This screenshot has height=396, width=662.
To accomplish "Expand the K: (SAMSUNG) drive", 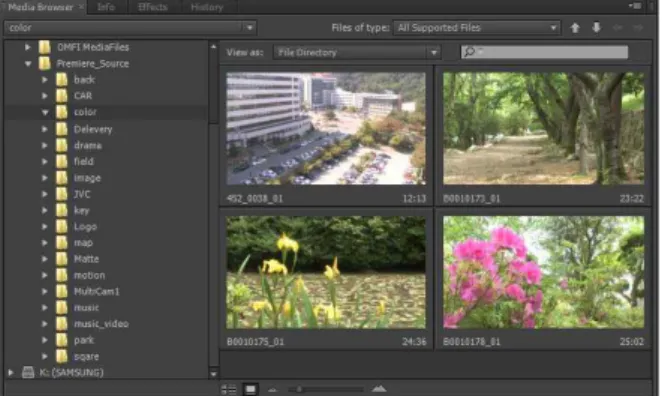I will 11,372.
